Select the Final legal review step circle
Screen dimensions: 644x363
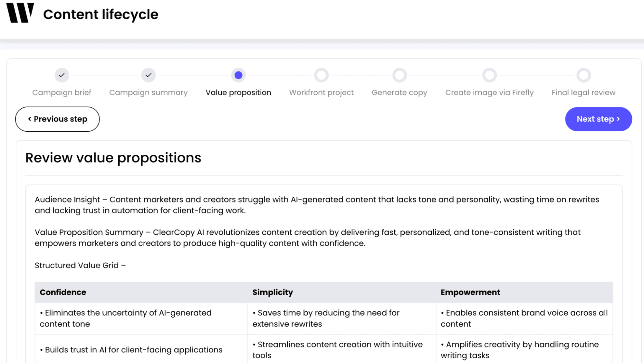[583, 75]
